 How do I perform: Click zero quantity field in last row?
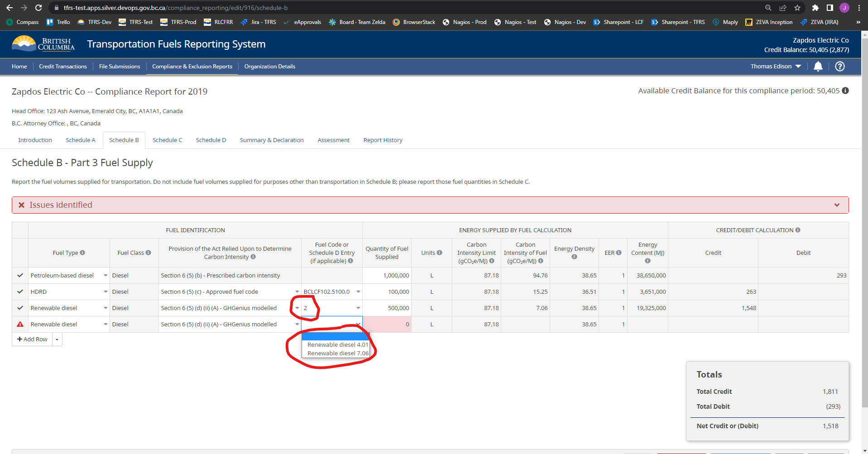coord(387,324)
